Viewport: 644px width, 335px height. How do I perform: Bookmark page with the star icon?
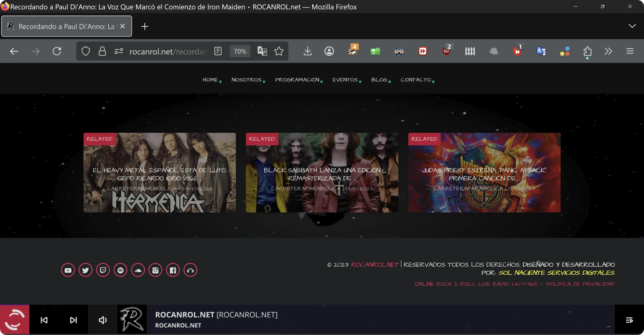click(279, 51)
